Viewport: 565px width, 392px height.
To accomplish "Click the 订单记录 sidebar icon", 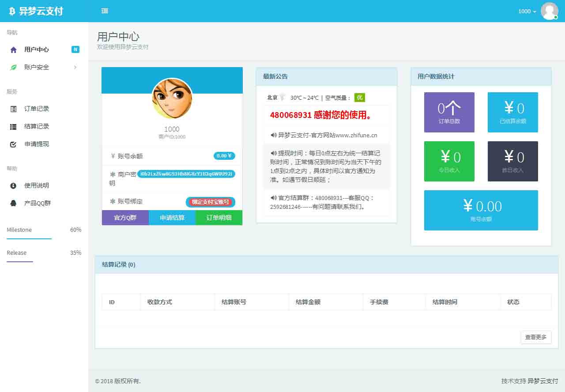I will pos(13,109).
